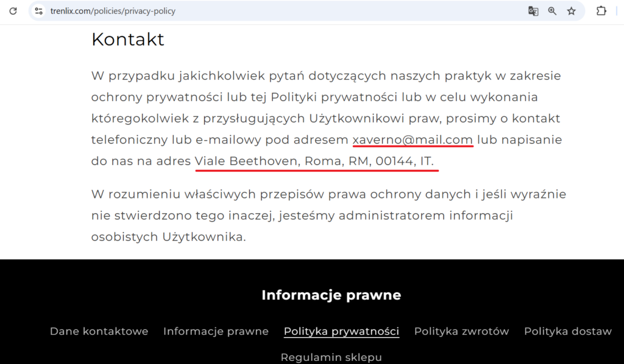Viewport: 624px width, 364px height.
Task: Click the Google Translate icon
Action: tap(533, 11)
